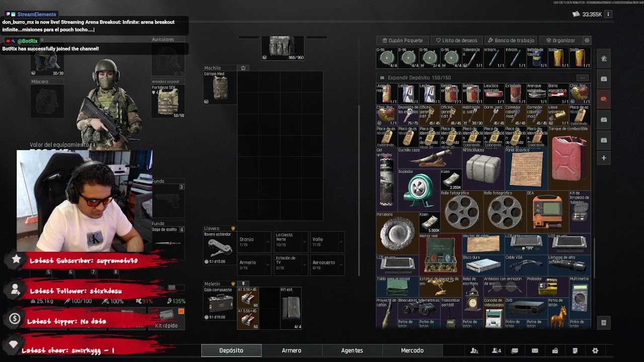Select the Koen 5.000K cash stack
Screen dimensions: 644x362
[x=430, y=222]
